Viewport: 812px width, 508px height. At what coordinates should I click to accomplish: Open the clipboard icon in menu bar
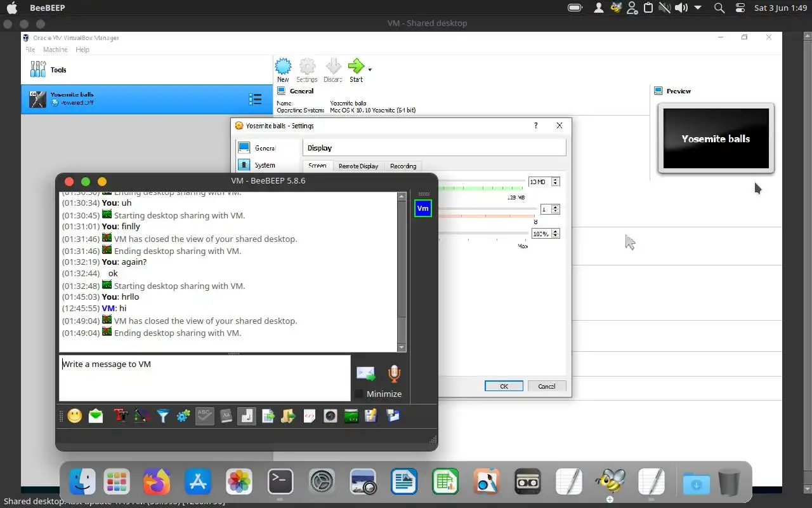tap(648, 8)
